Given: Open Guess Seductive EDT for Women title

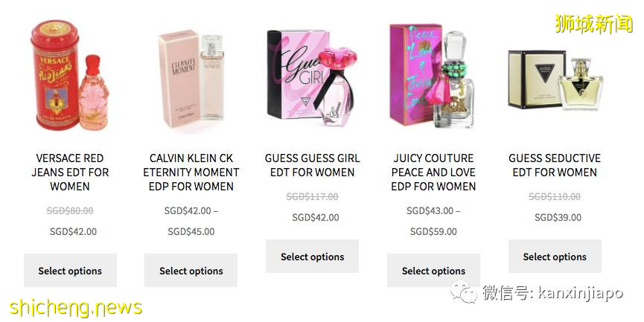Looking at the screenshot, I should 555,165.
